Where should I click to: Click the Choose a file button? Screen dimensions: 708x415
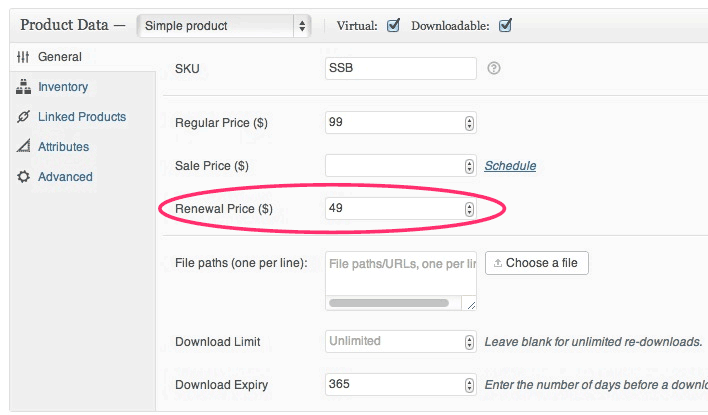pos(537,263)
